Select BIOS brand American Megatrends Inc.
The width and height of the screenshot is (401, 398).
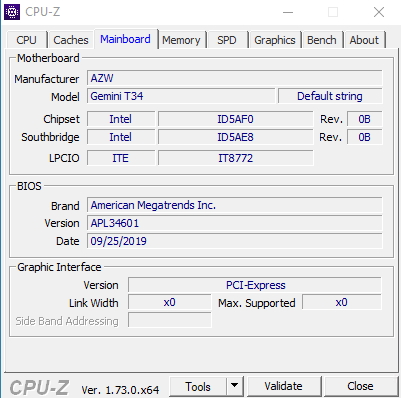(235, 205)
